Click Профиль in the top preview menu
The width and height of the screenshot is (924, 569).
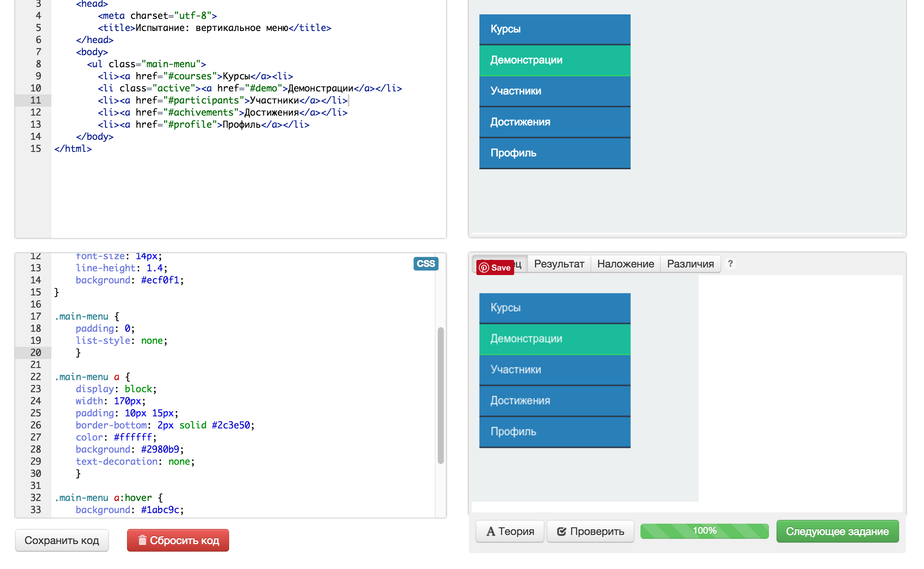555,153
